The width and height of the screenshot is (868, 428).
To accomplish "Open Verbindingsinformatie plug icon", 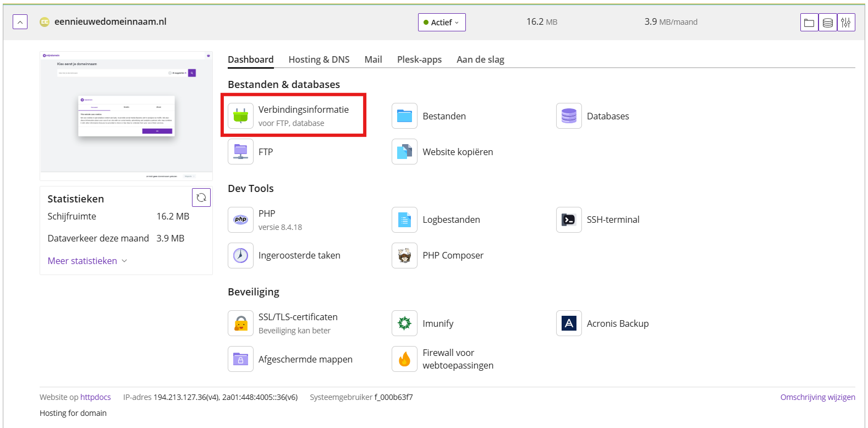I will (x=240, y=116).
